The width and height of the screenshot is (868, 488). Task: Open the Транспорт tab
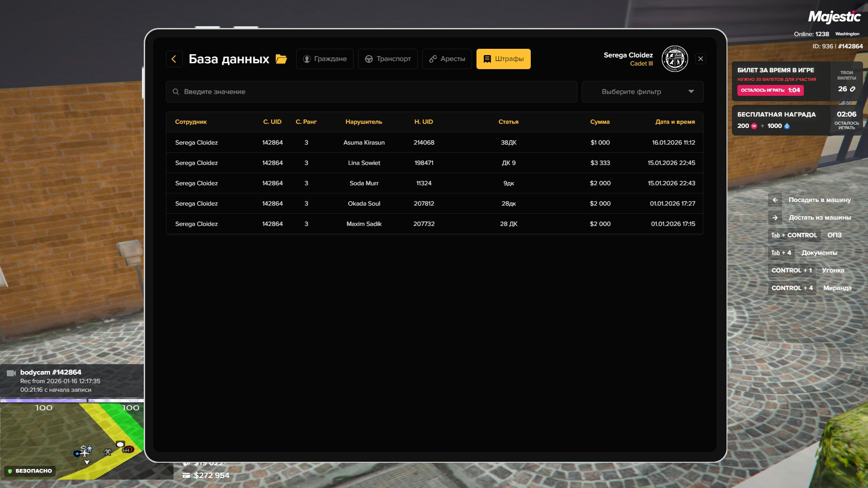pyautogui.click(x=388, y=59)
